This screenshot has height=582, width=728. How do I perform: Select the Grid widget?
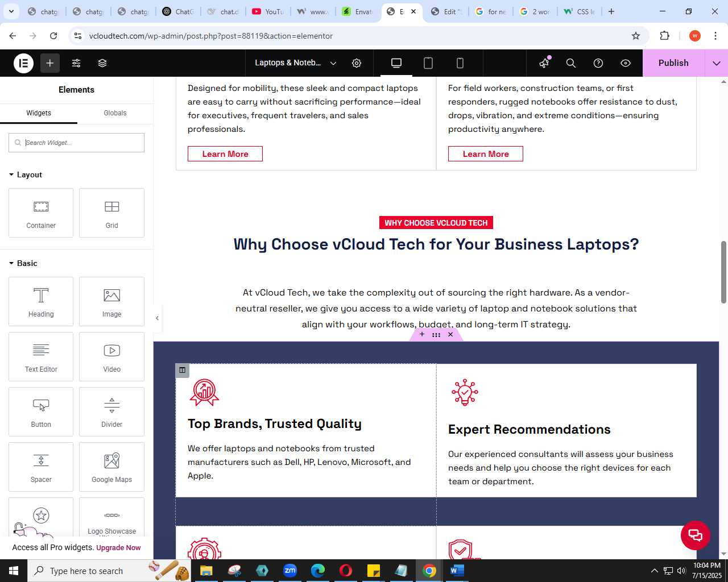click(111, 213)
